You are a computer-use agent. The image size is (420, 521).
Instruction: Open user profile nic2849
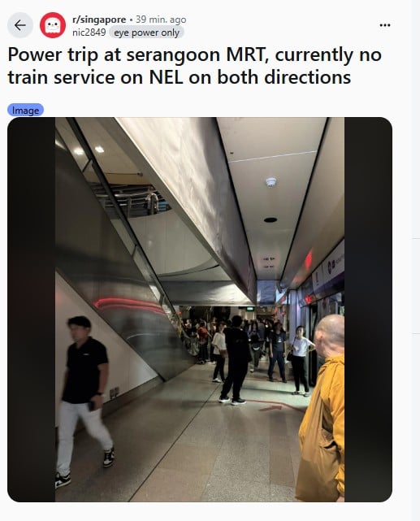point(89,33)
